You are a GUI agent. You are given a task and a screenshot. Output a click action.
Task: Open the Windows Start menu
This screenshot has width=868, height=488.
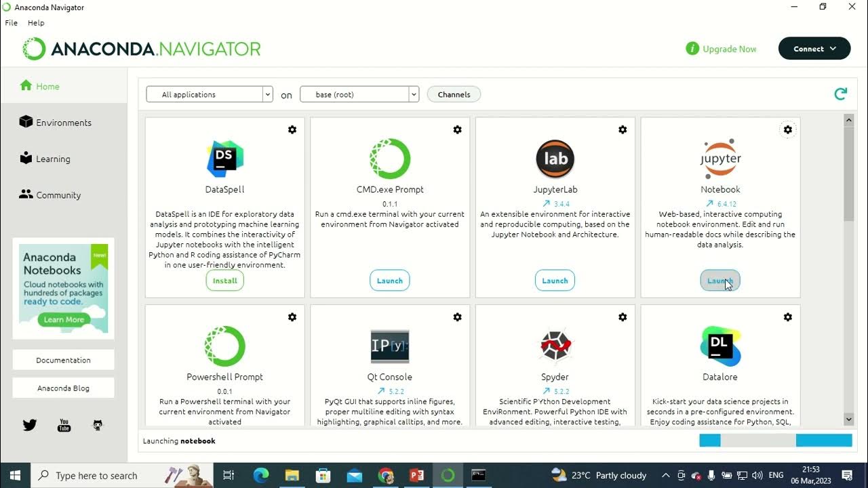click(x=15, y=476)
